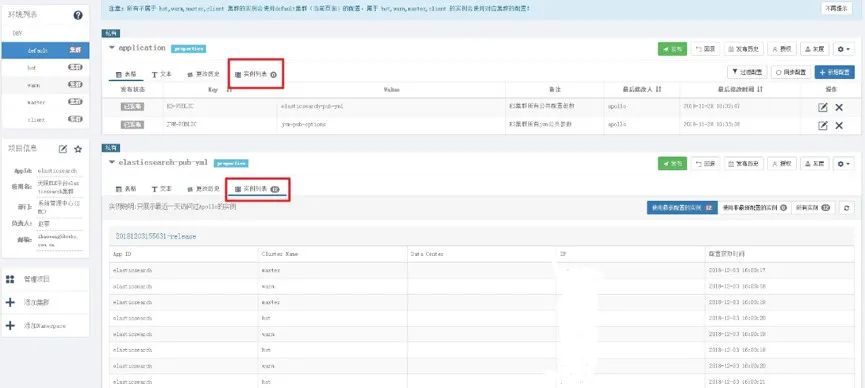Delete the JVM-PUBLIC config row

point(839,125)
